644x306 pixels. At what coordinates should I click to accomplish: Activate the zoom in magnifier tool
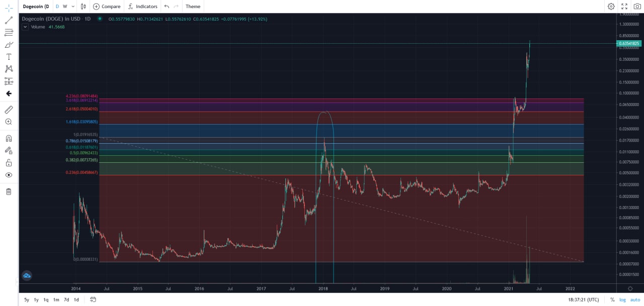[x=9, y=122]
